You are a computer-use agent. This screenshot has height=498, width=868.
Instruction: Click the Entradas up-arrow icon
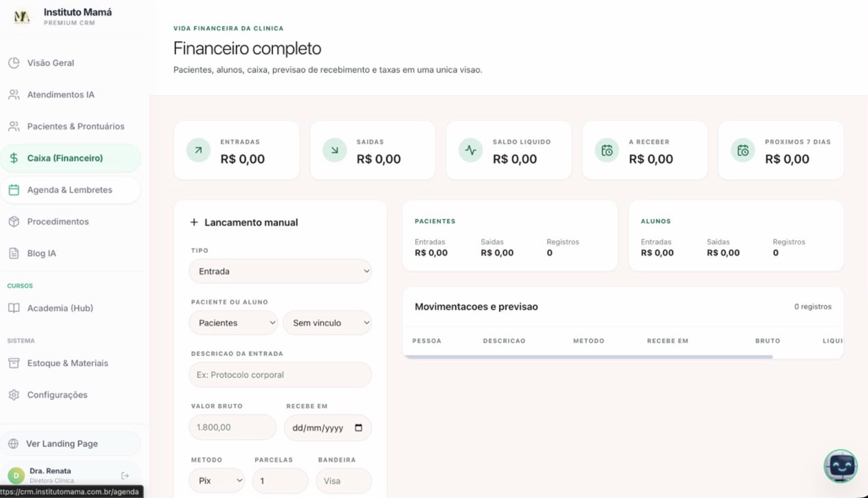(x=198, y=150)
